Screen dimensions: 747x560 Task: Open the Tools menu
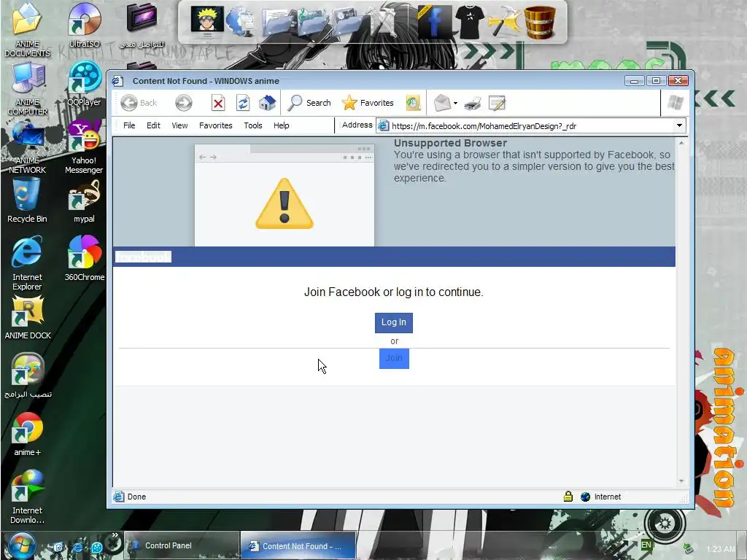253,125
